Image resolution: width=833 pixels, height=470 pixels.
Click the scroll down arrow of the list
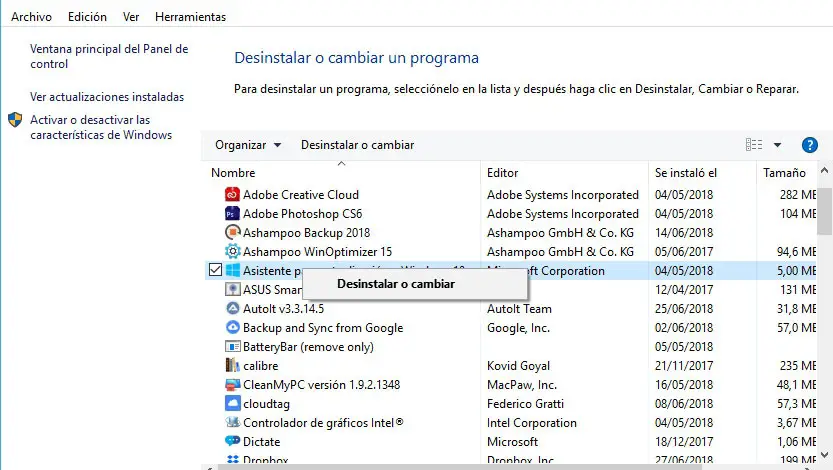pos(824,455)
